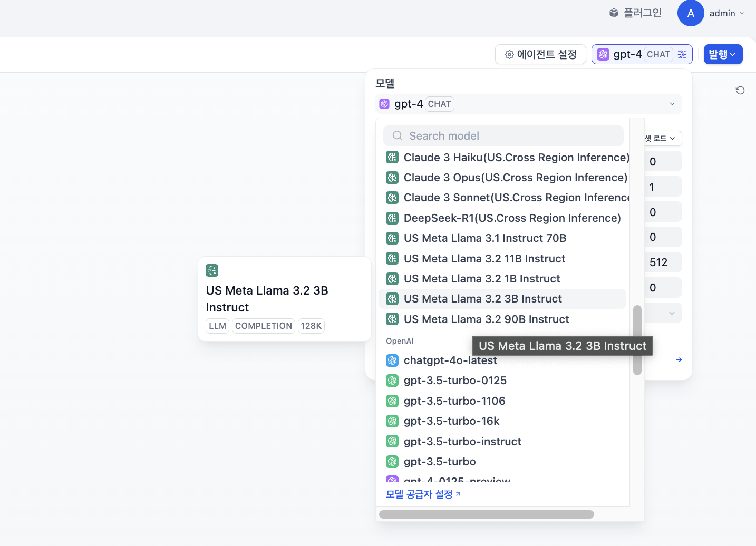Pick gpt-3.5-turbo-0125 model
The image size is (756, 546).
point(503,381)
